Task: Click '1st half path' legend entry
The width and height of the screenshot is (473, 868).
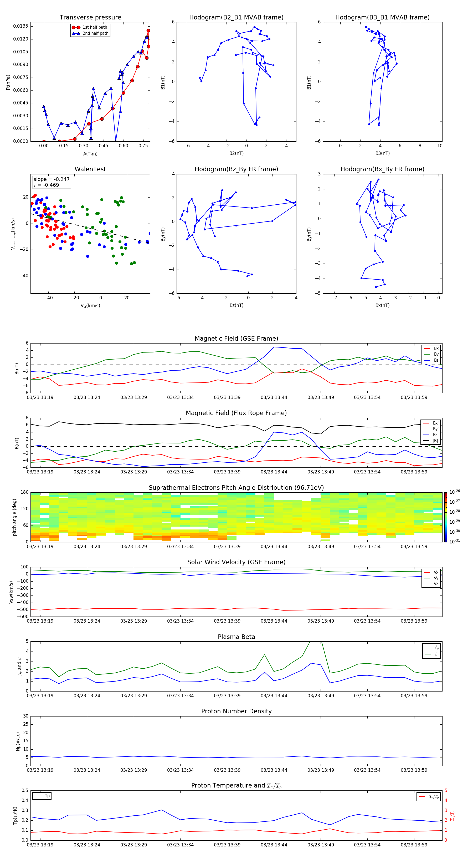Action: [x=90, y=27]
